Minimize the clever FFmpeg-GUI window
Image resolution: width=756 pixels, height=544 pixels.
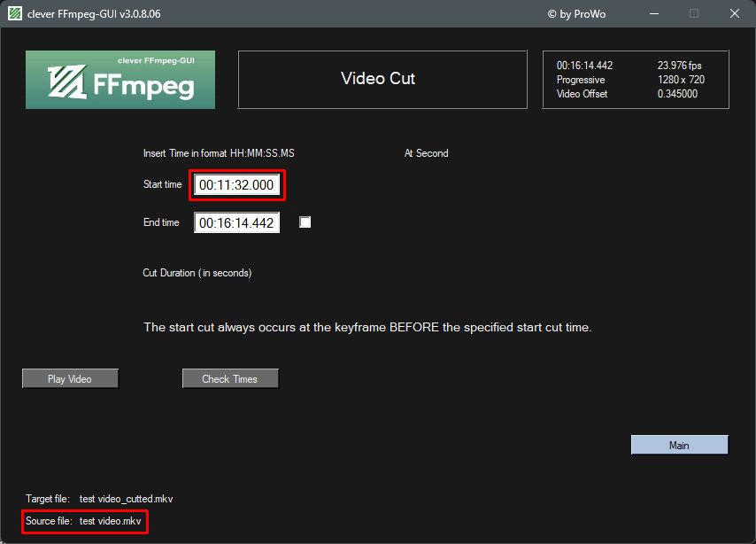click(654, 13)
